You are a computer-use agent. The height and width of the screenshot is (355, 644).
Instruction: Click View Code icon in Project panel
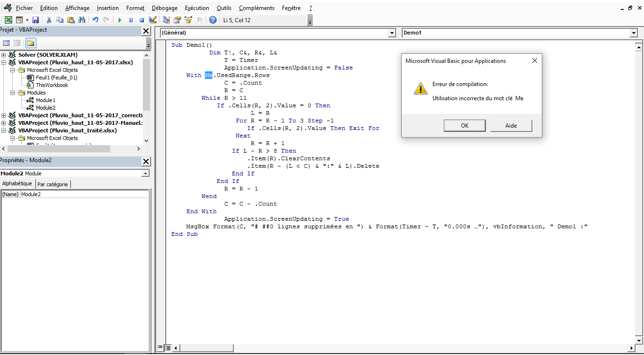click(7, 43)
